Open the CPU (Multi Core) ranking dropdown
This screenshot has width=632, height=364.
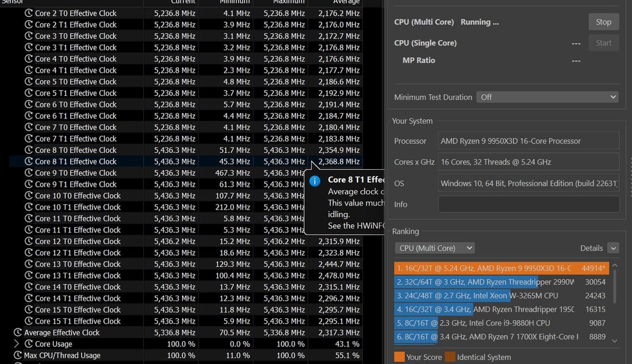[434, 248]
